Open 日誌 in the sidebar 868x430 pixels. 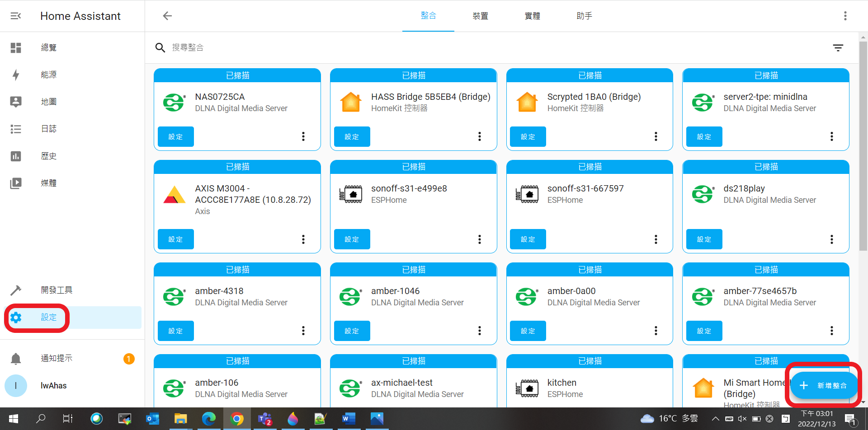click(72, 129)
